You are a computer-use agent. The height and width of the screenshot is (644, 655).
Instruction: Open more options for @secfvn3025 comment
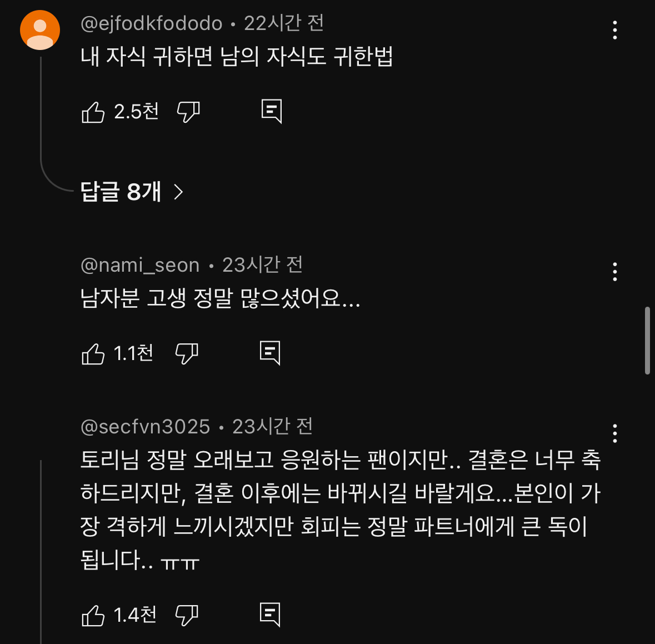coord(614,433)
